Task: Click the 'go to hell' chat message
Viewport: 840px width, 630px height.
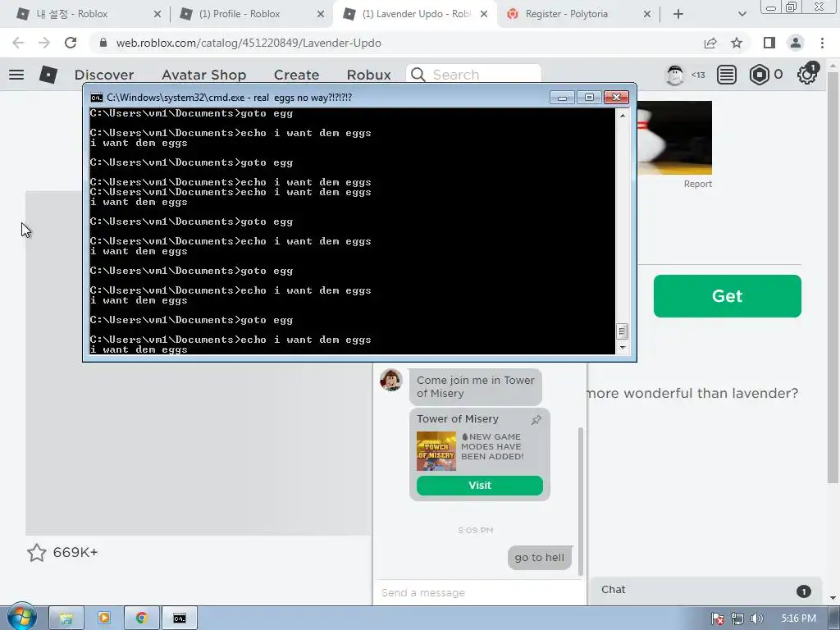Action: tap(540, 558)
